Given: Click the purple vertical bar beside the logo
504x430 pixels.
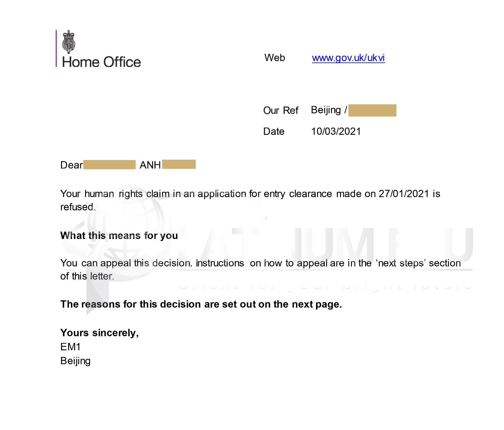Looking at the screenshot, I should tap(56, 48).
